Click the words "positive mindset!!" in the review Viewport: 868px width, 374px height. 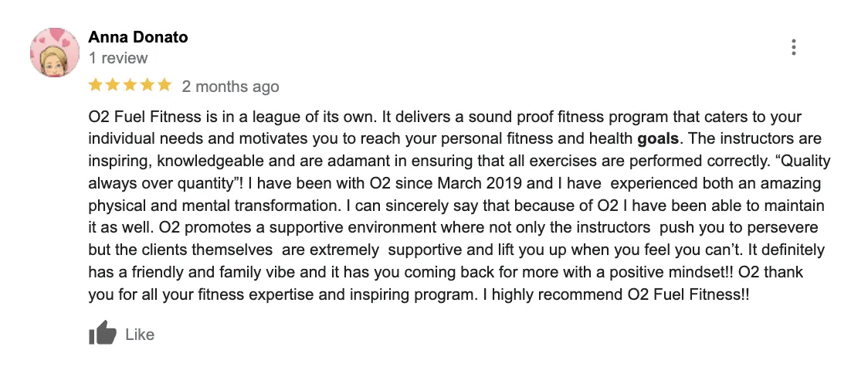tap(640, 274)
